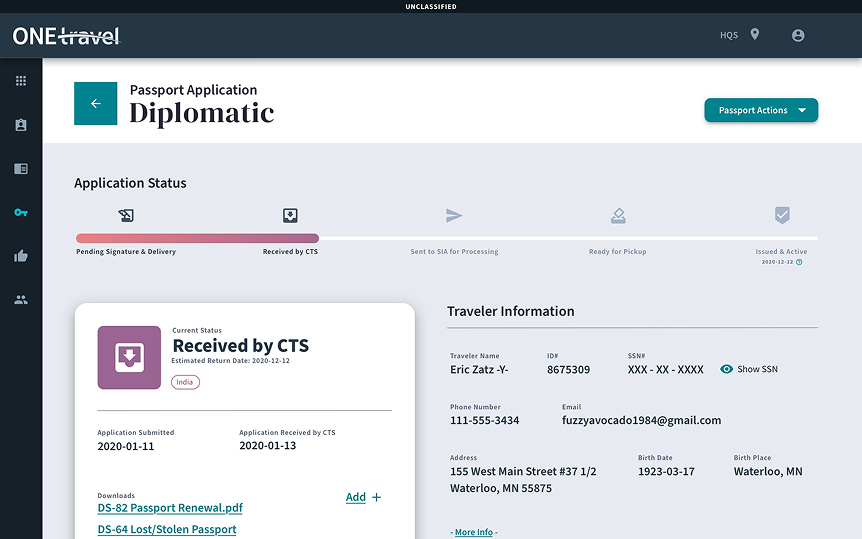Expand the Passport Actions dropdown
The width and height of the screenshot is (862, 539).
[761, 110]
